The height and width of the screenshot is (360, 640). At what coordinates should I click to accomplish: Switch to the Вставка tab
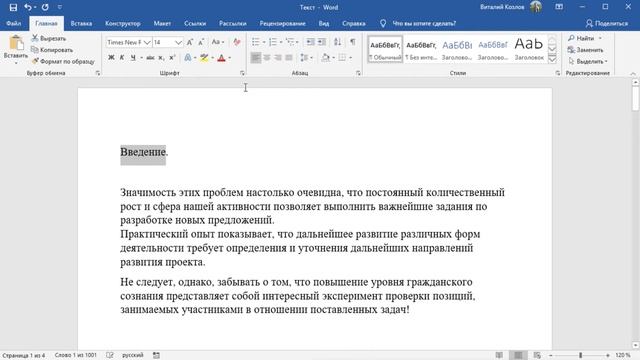point(81,23)
